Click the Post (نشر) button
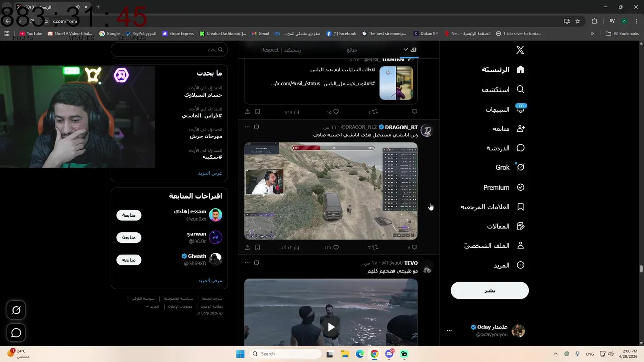Viewport: 644px width, 362px height. coord(490,290)
